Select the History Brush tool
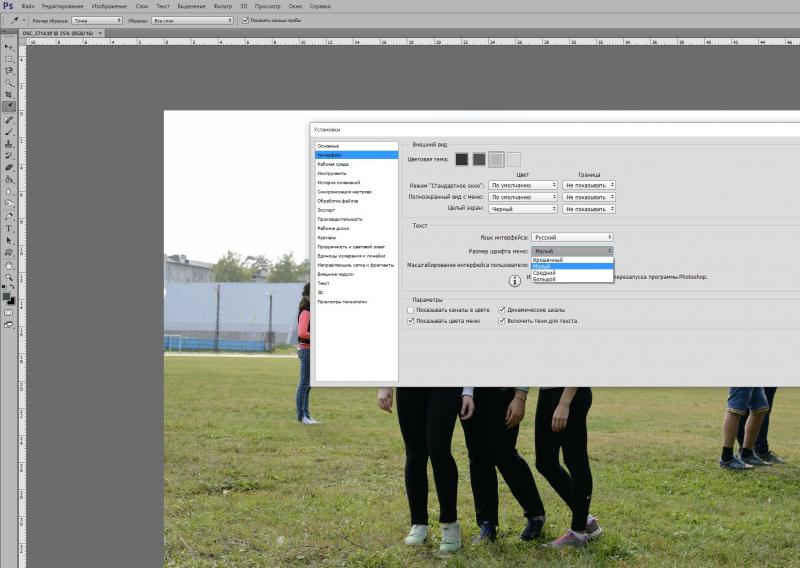Screen dimensions: 800x568 click(x=9, y=156)
